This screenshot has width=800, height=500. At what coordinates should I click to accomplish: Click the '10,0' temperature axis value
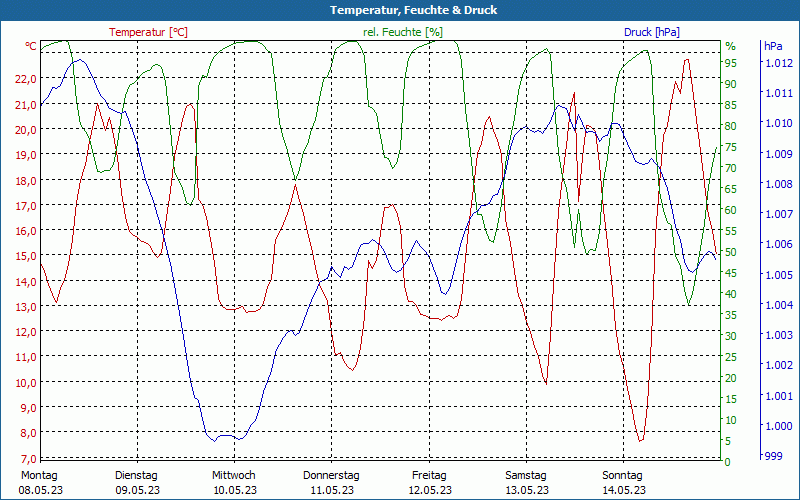26,383
